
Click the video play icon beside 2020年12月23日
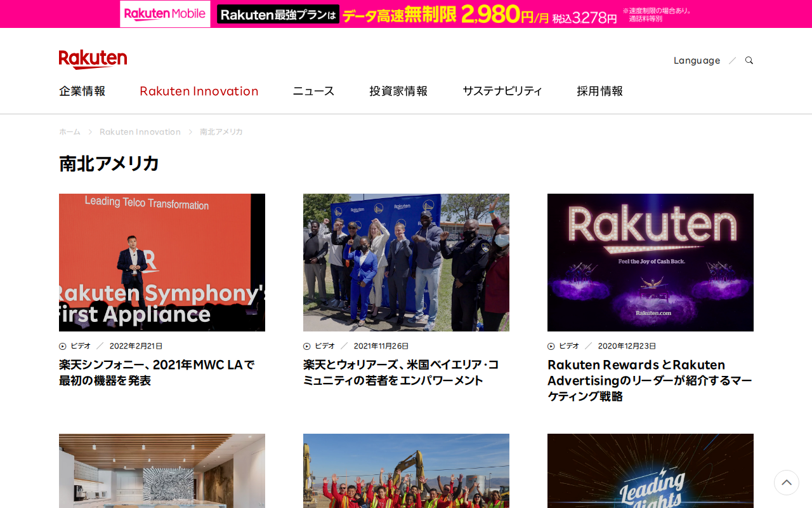(x=551, y=346)
